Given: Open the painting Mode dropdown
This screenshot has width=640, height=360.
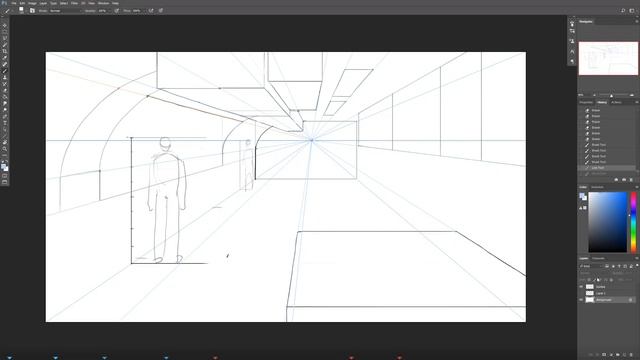Looking at the screenshot, I should click(65, 11).
